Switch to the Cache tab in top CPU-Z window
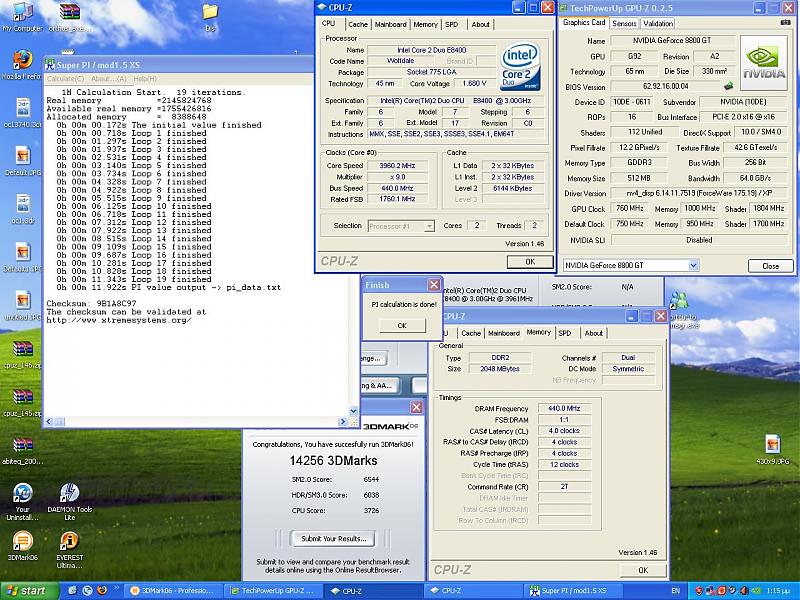The width and height of the screenshot is (800, 600). (x=358, y=24)
